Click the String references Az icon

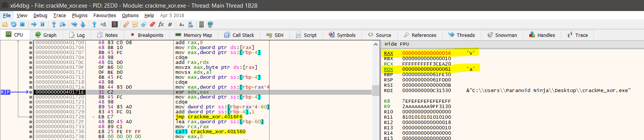point(181,24)
